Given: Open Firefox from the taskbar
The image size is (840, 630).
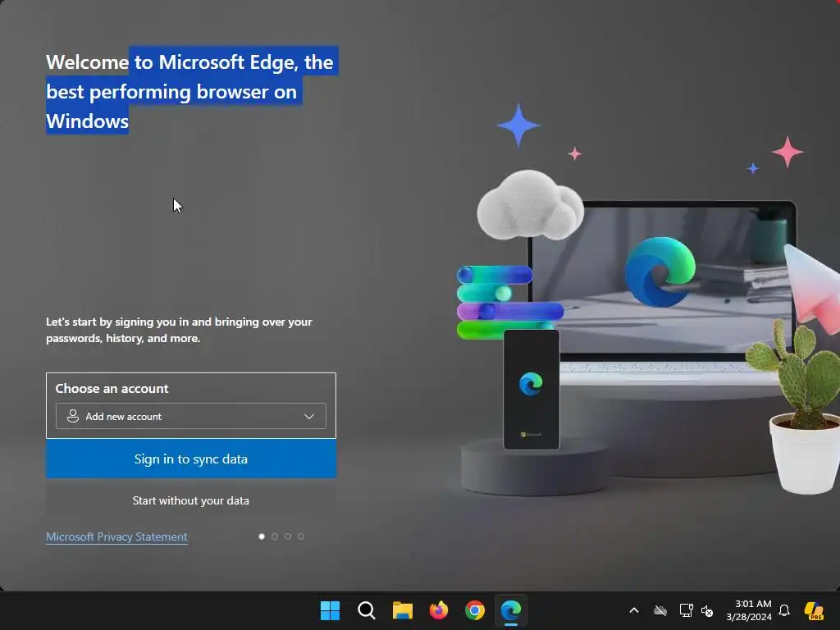Looking at the screenshot, I should (x=439, y=610).
